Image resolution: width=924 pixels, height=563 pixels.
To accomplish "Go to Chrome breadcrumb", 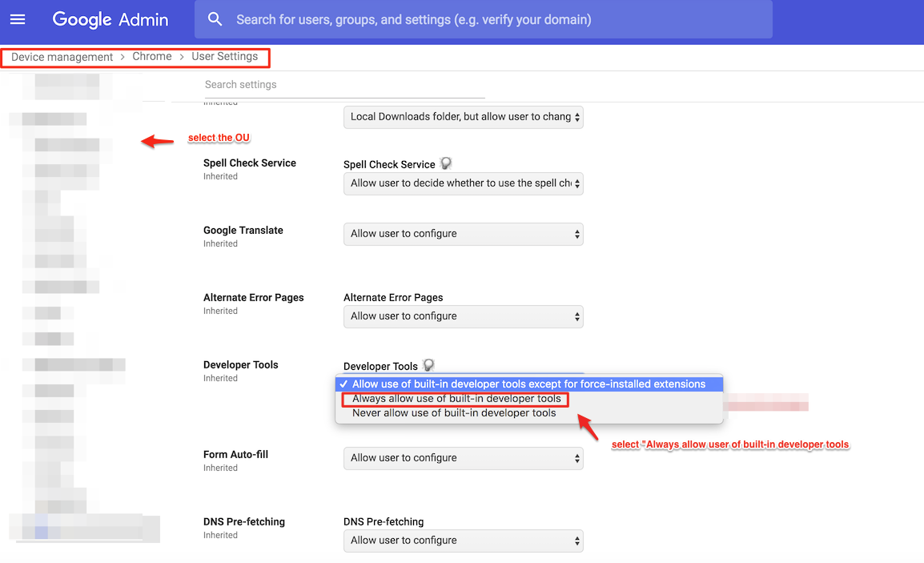I will 152,56.
